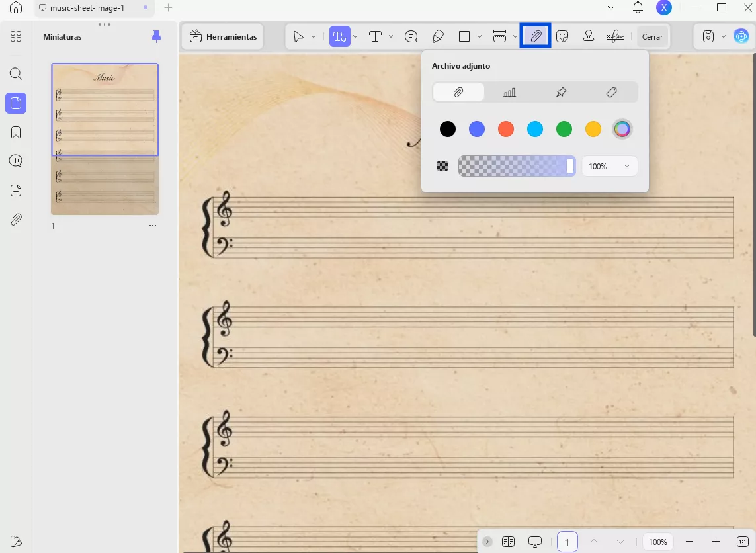Viewport: 756px width, 553px height.
Task: Open the Herramientas tools button
Action: [x=223, y=37]
